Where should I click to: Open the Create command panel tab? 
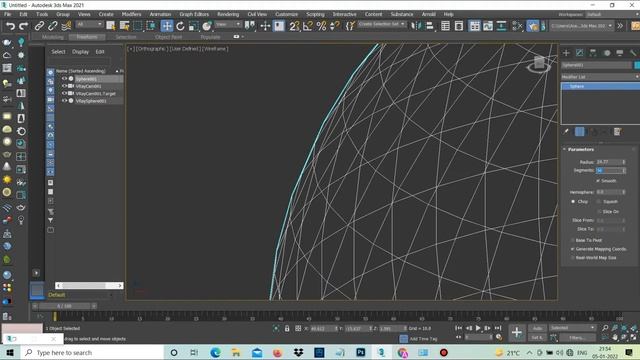[x=566, y=53]
